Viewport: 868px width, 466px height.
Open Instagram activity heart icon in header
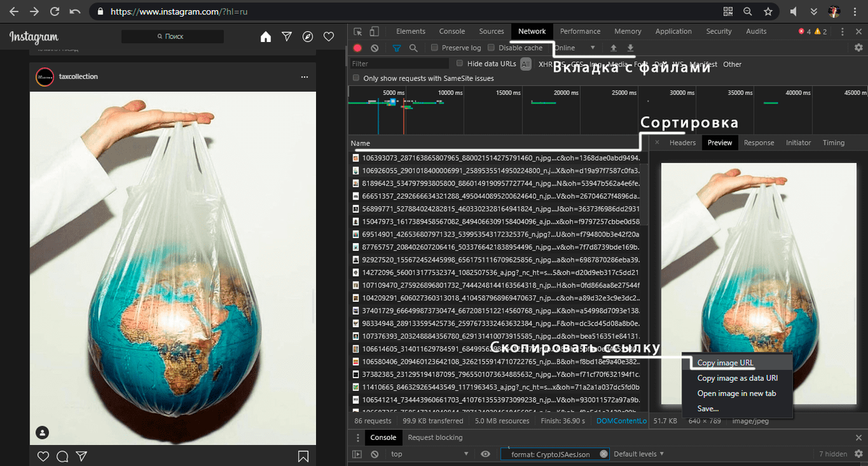(328, 36)
